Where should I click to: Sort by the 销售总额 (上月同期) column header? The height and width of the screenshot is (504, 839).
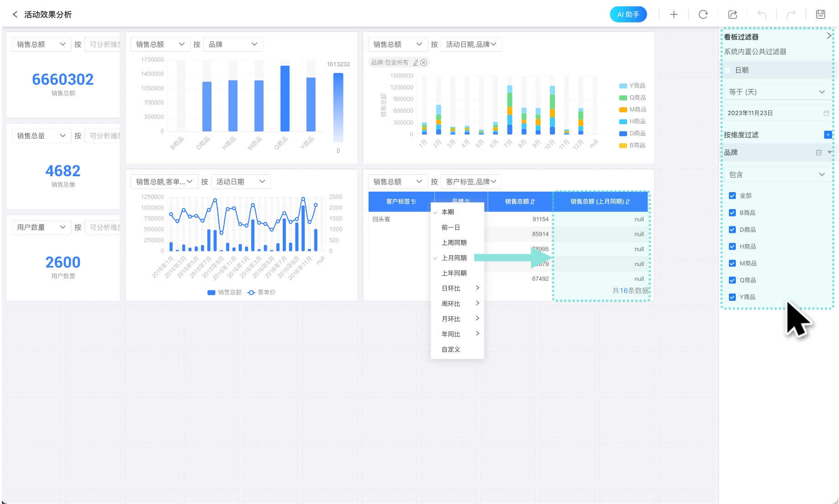pyautogui.click(x=600, y=201)
